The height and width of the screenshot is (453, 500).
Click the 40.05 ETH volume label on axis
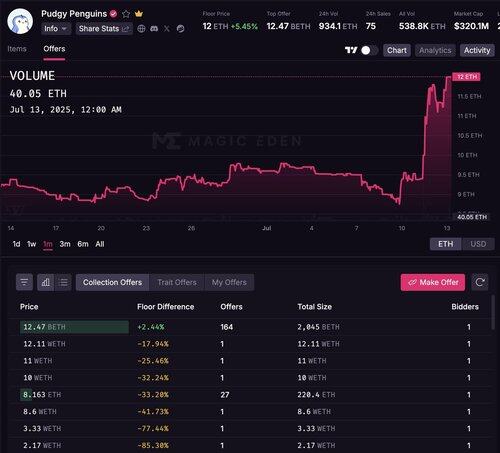(x=472, y=217)
